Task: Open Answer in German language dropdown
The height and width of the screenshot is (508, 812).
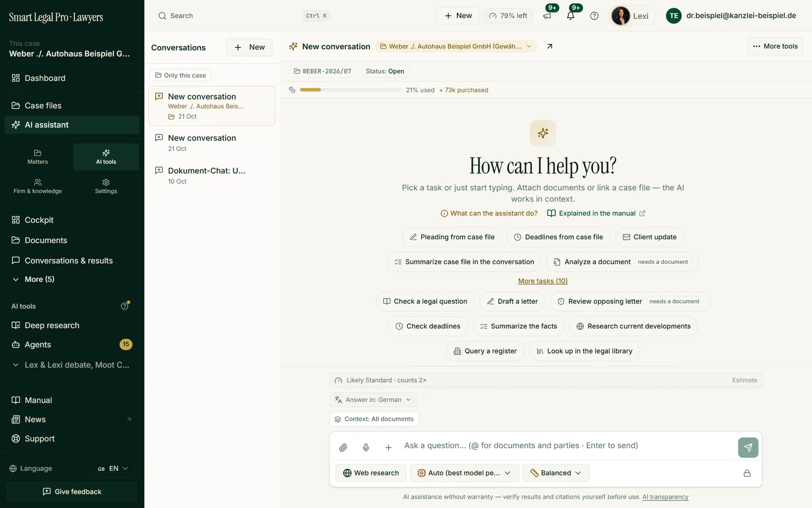Action: pos(373,400)
